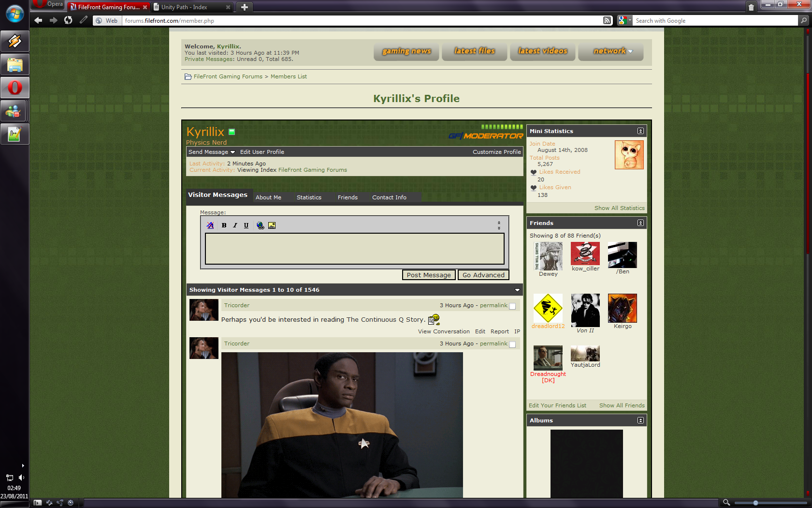
Task: Check the first Tricorder message checkbox
Action: [513, 306]
